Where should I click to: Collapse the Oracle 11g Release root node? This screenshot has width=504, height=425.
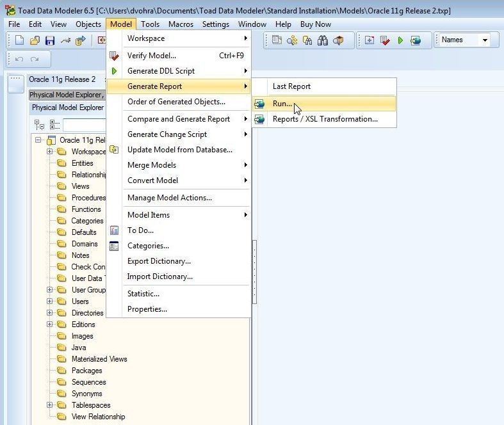click(x=38, y=140)
